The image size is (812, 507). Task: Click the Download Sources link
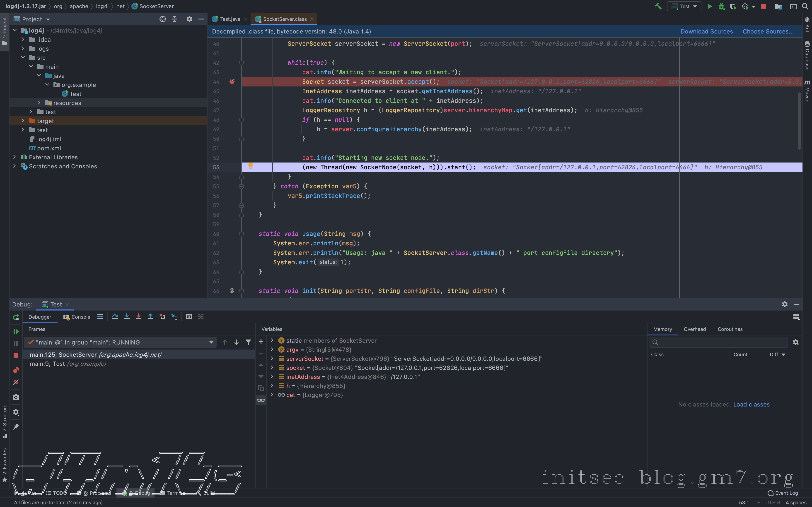[706, 31]
